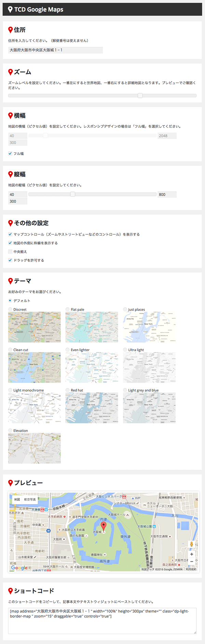Click the 住所 address input field

[x=55, y=50]
